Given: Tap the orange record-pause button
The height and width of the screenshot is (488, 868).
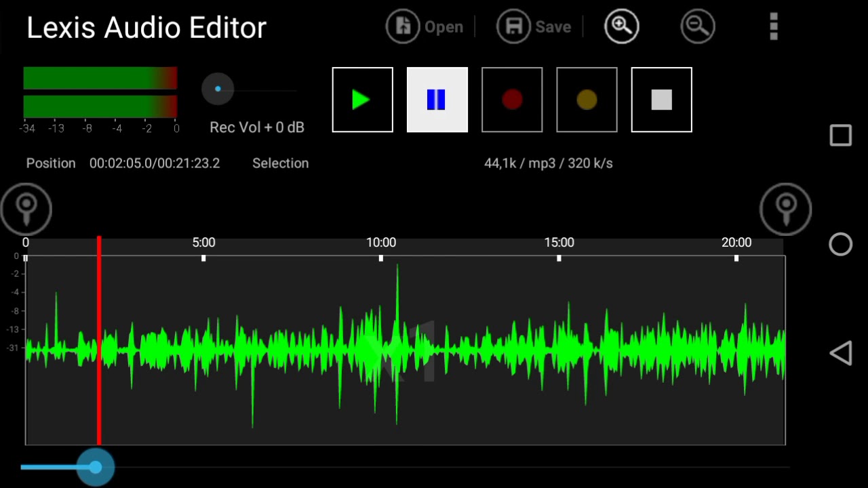Looking at the screenshot, I should pyautogui.click(x=587, y=100).
